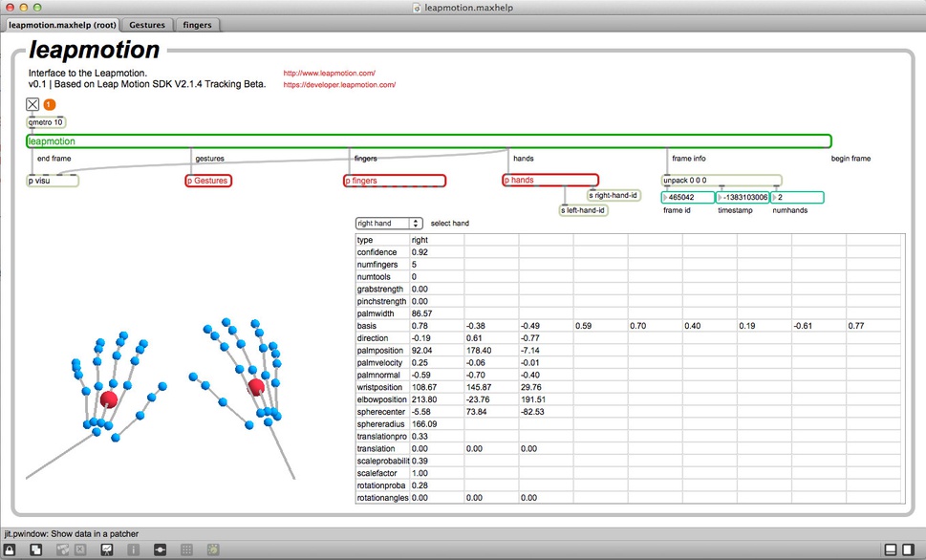Click the 'numfingers' row label
Image resolution: width=926 pixels, height=560 pixels.
tap(377, 265)
